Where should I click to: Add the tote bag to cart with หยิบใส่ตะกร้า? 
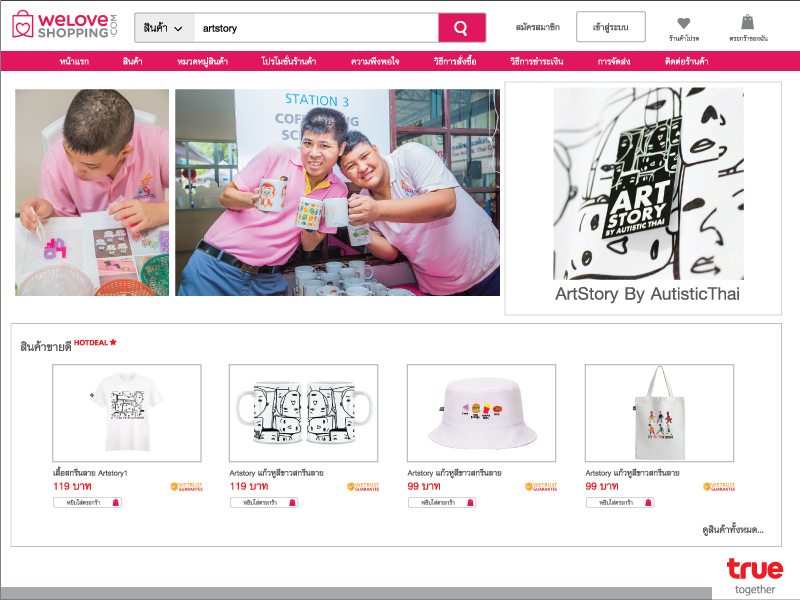(x=620, y=503)
